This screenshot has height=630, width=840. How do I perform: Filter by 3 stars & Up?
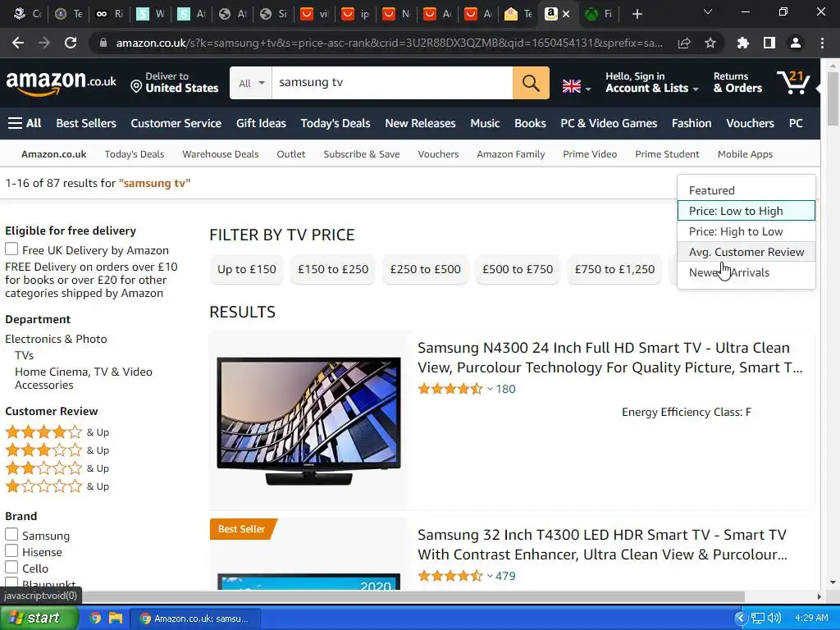[57, 450]
